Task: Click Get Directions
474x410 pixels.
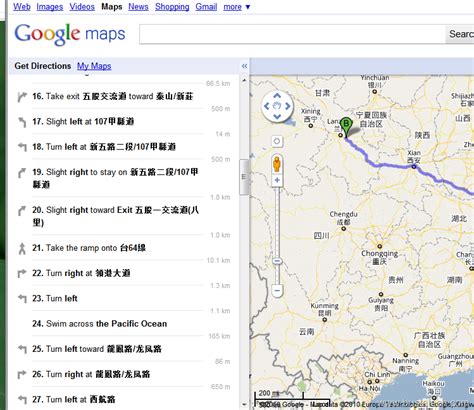Action: coord(43,66)
